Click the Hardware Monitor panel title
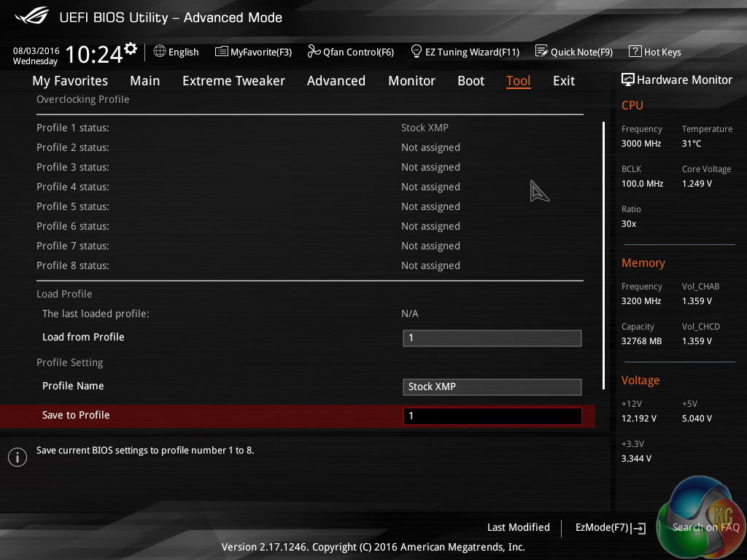The width and height of the screenshot is (747, 560). (x=684, y=80)
